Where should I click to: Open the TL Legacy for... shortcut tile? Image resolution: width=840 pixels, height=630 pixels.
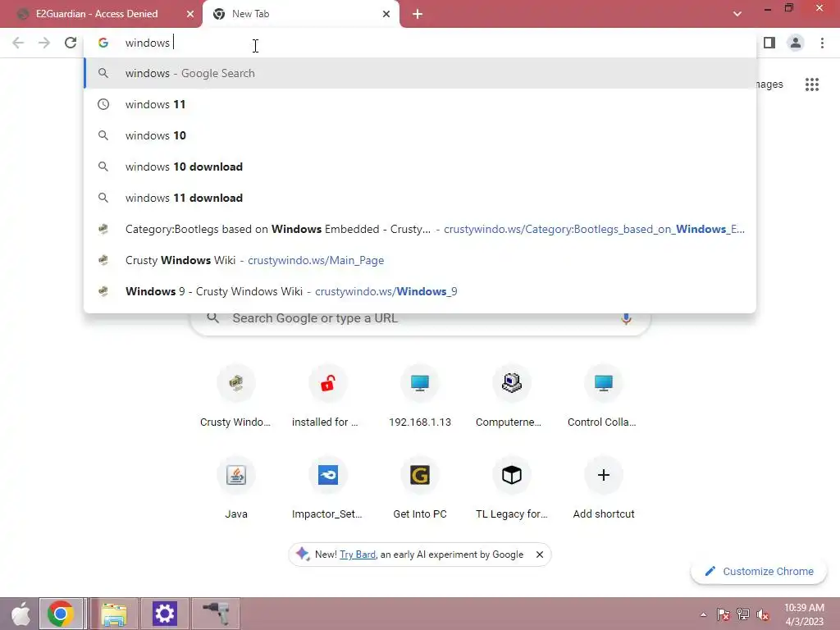pos(511,488)
